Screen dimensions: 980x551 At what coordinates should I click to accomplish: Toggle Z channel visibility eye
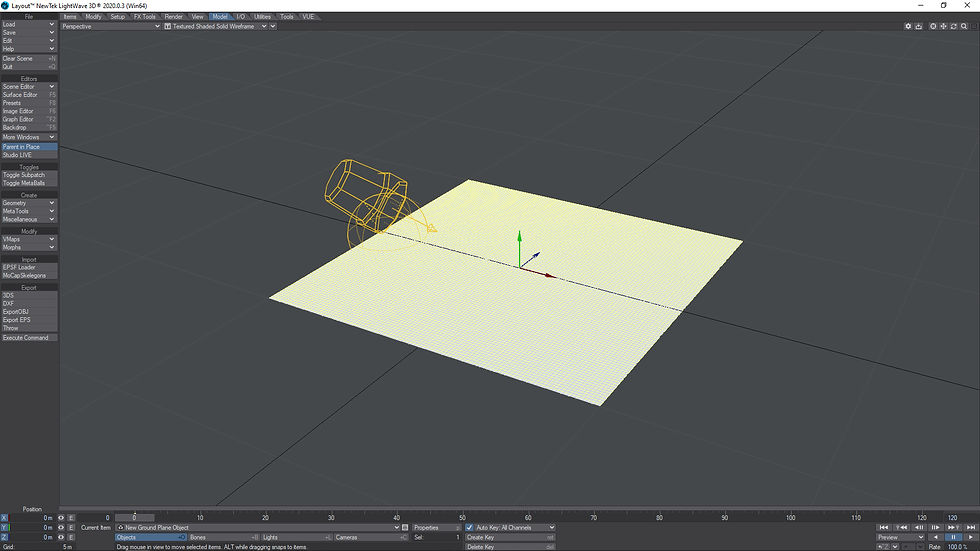click(61, 537)
